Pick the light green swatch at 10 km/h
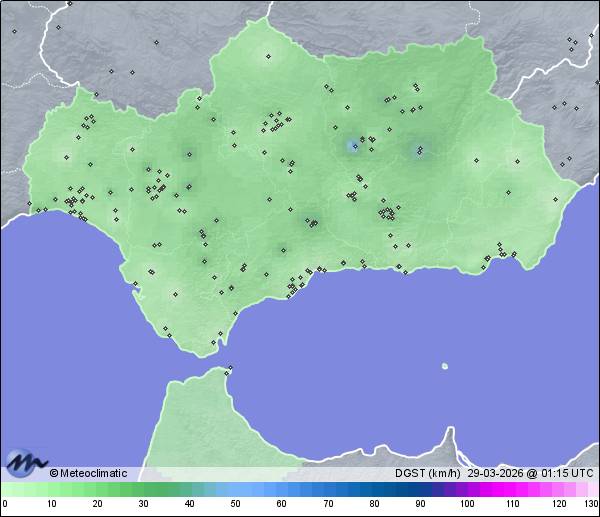The width and height of the screenshot is (600, 517). tap(51, 489)
